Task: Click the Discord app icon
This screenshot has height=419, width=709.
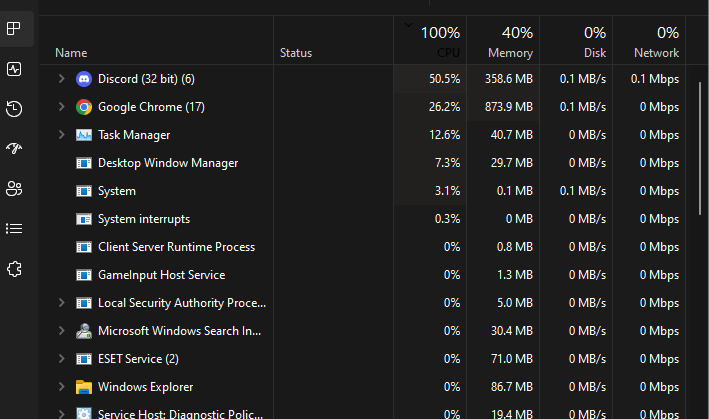Action: (84, 79)
